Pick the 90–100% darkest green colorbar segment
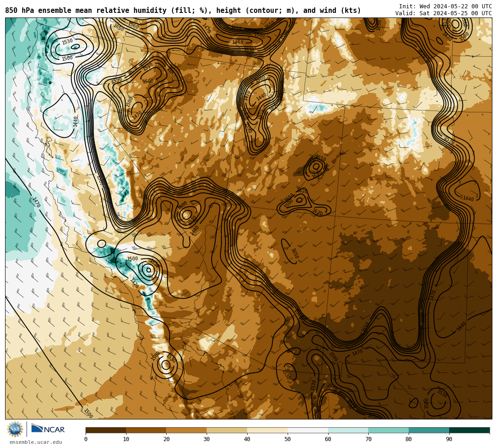The height and width of the screenshot is (448, 497). [469, 430]
